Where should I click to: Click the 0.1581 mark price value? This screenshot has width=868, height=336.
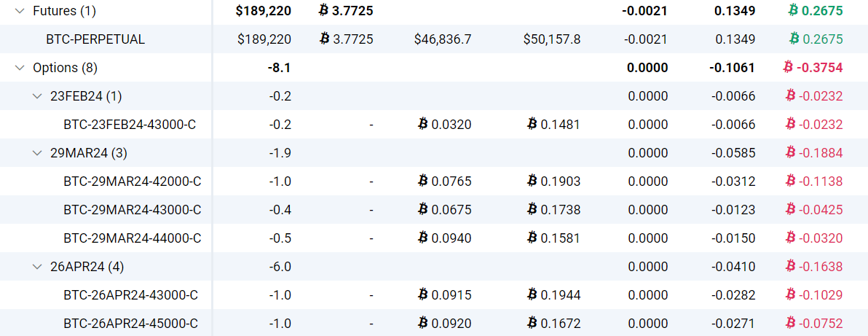point(553,238)
